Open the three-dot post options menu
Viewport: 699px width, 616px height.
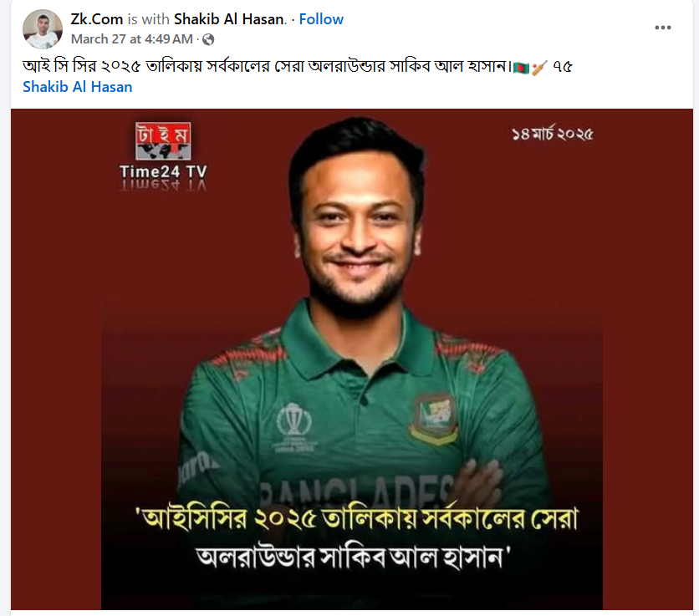pyautogui.click(x=662, y=28)
